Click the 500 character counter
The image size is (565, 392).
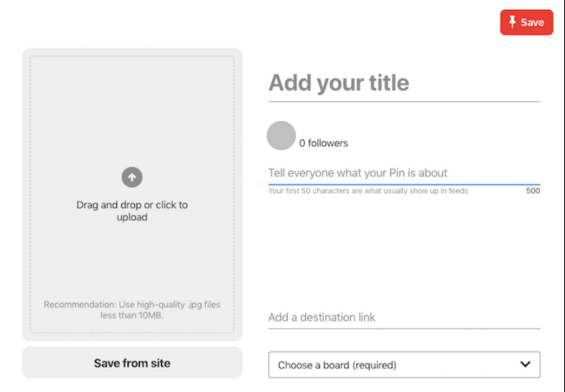tap(533, 191)
